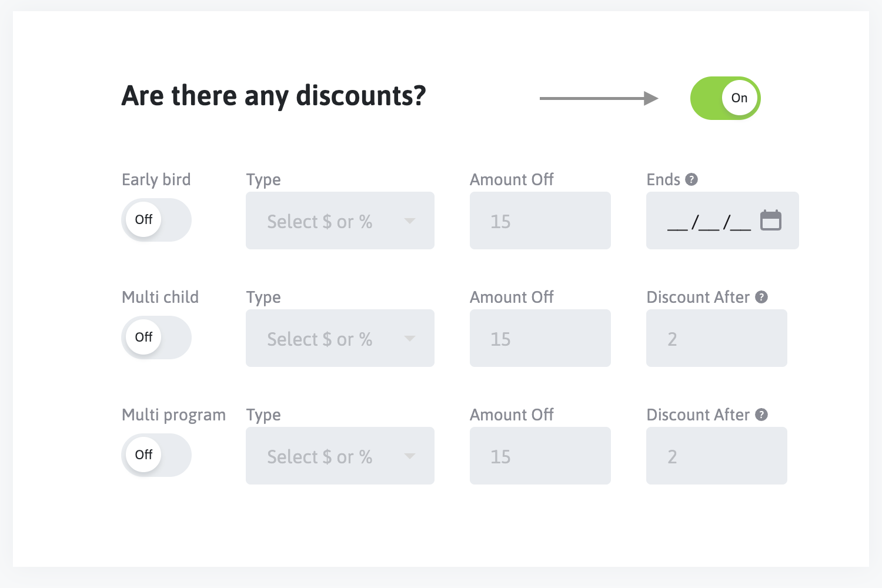This screenshot has width=882, height=588.
Task: Enable the Early bird discount toggle
Action: (x=156, y=220)
